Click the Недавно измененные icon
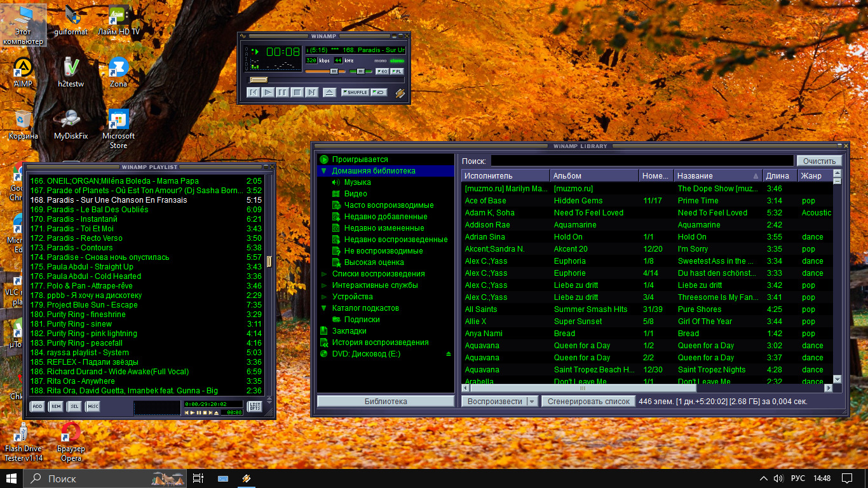The height and width of the screenshot is (488, 868). coord(337,228)
